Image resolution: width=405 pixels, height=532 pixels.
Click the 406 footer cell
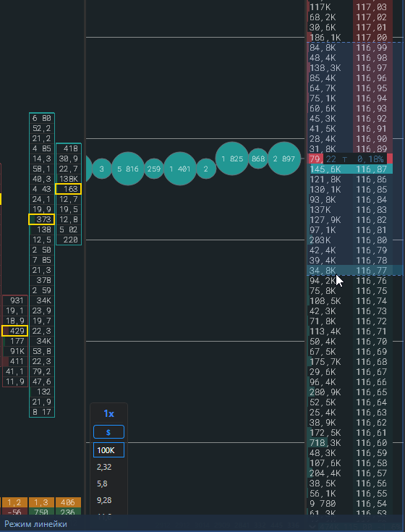[69, 502]
